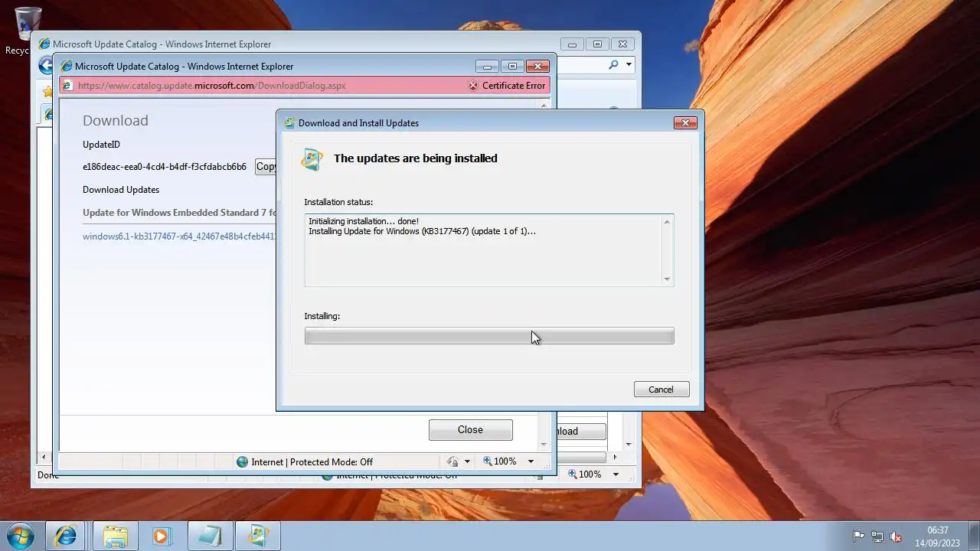Click the zoom 100% icon in front window status bar
Image resolution: width=980 pixels, height=551 pixels.
pos(488,461)
